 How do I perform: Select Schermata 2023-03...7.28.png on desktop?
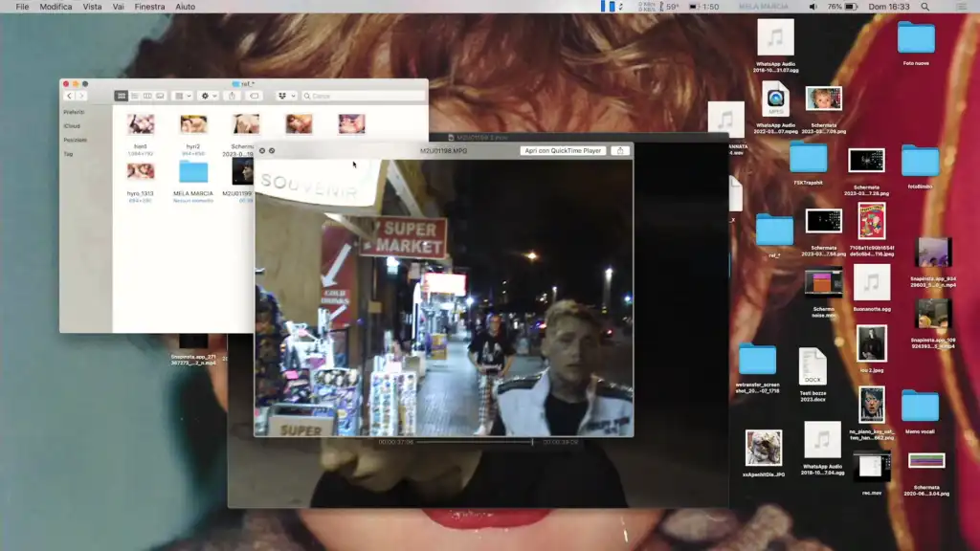(866, 161)
